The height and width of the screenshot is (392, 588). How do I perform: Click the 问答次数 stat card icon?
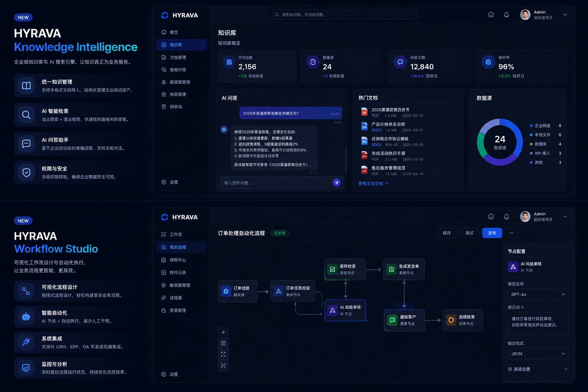400,62
